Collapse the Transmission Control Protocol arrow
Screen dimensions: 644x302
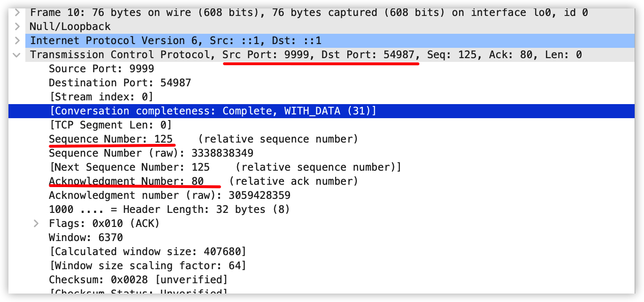pos(17,55)
